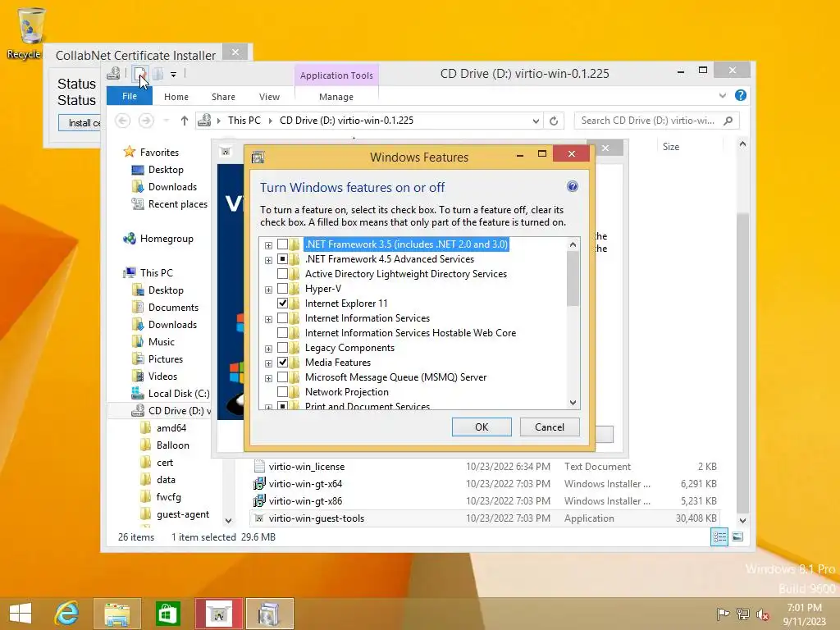Select the virtio-win_license file

click(x=307, y=467)
